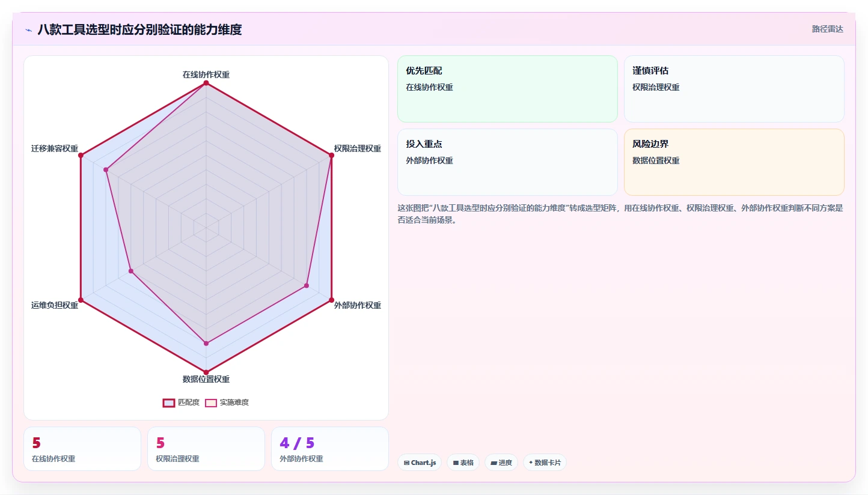Open the 优先匹配 card
Viewport: 868px width, 495px height.
click(x=507, y=89)
